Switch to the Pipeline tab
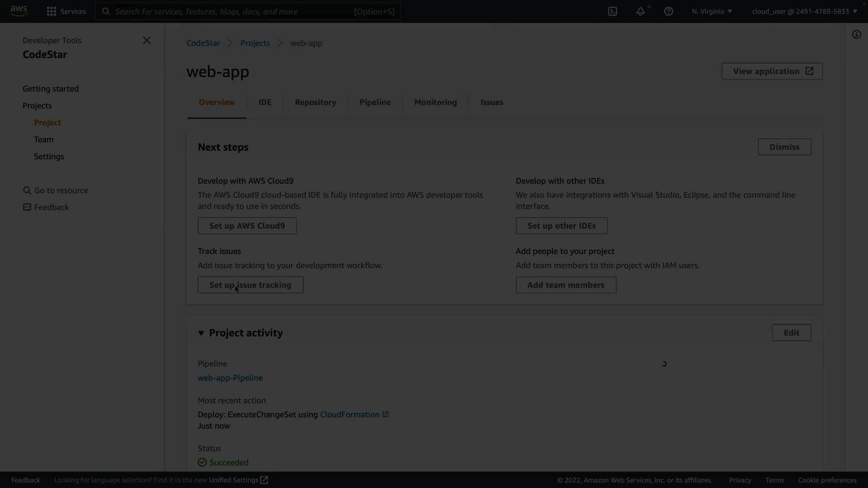 (x=375, y=102)
